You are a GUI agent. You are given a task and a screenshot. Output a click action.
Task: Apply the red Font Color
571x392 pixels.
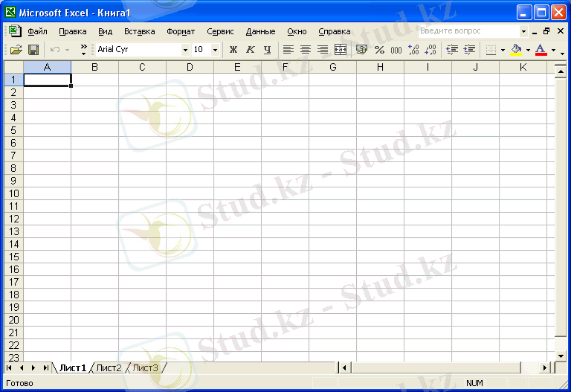[x=541, y=50]
